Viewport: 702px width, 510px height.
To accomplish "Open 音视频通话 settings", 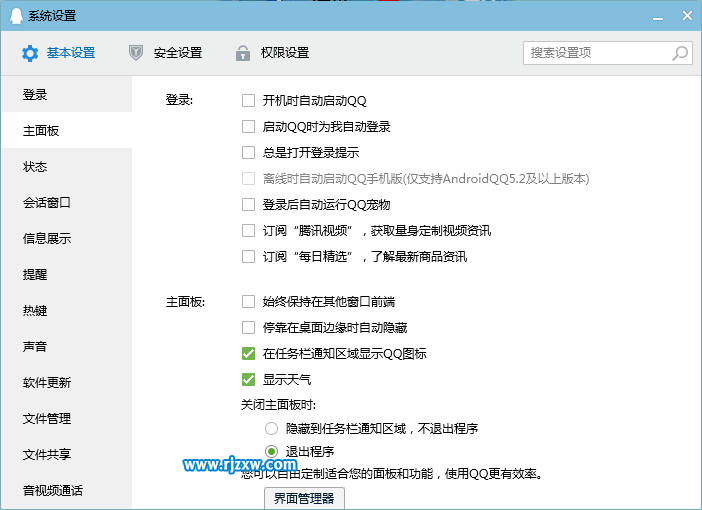I will tap(67, 490).
